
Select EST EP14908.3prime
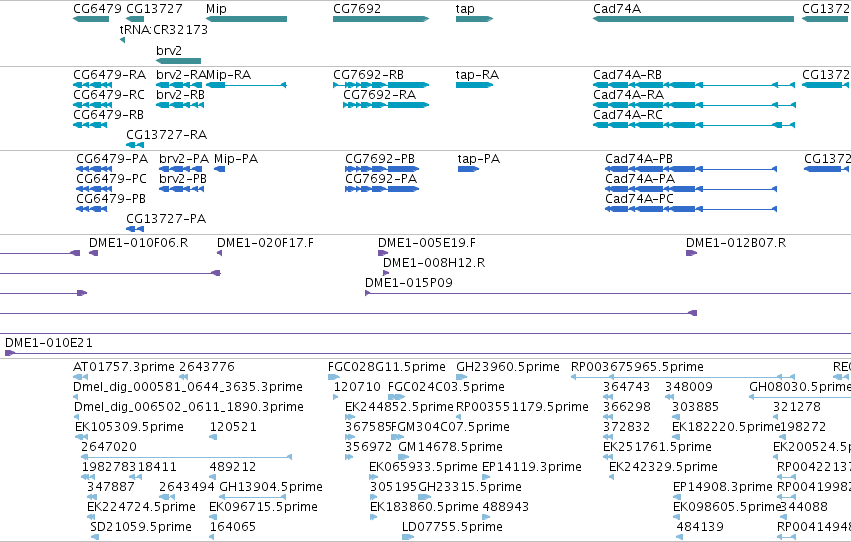(x=676, y=497)
